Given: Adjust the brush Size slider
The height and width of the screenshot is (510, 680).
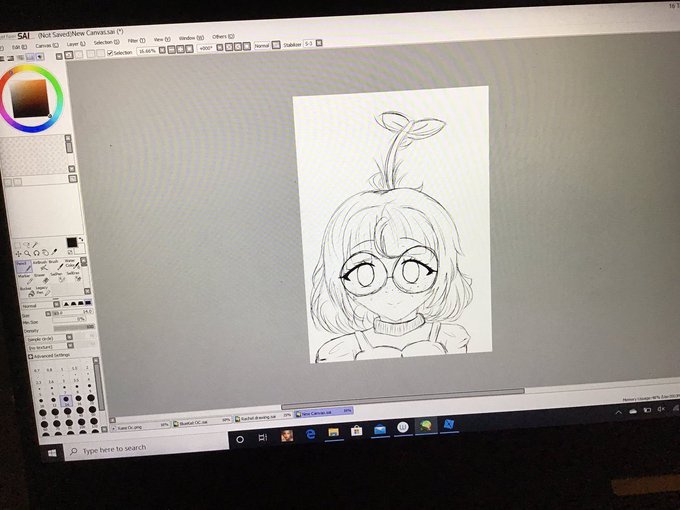Looking at the screenshot, I should coord(72,312).
